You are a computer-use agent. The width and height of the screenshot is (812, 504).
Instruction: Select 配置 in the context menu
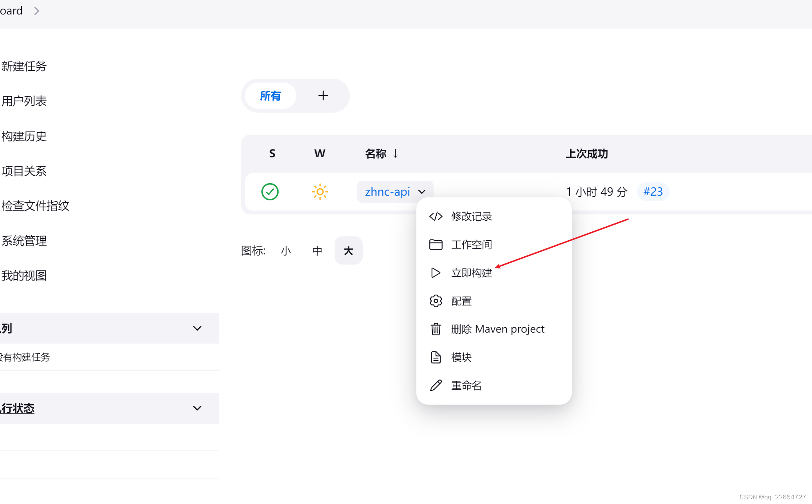pyautogui.click(x=494, y=301)
